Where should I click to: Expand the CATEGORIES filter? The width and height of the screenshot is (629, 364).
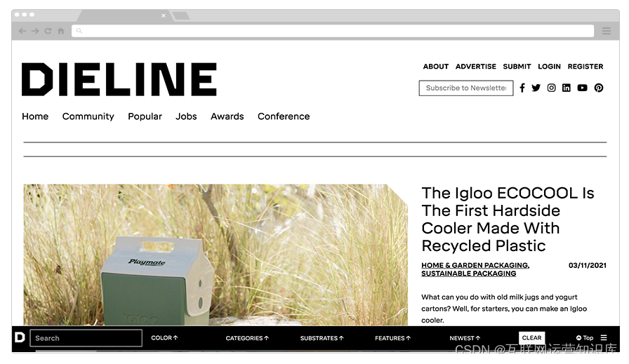[247, 338]
